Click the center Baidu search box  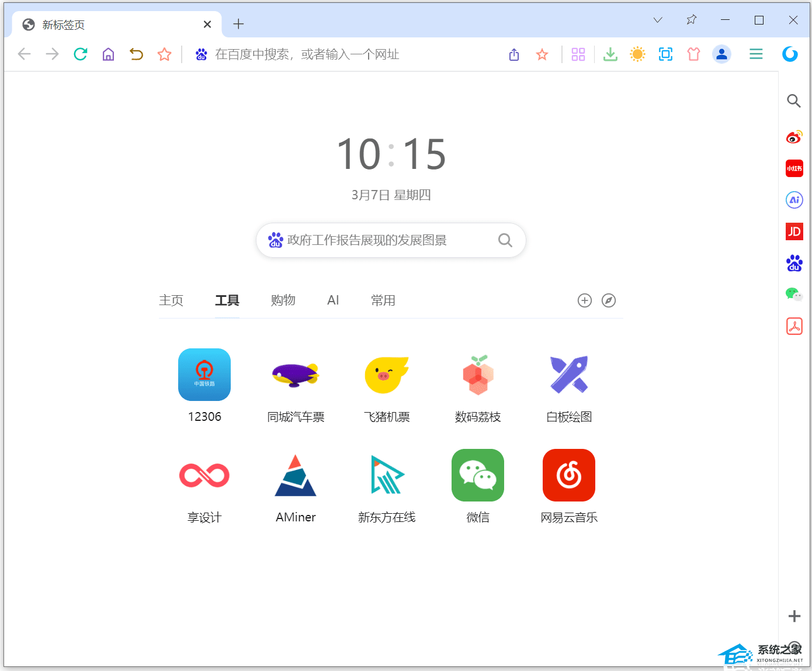coord(391,240)
